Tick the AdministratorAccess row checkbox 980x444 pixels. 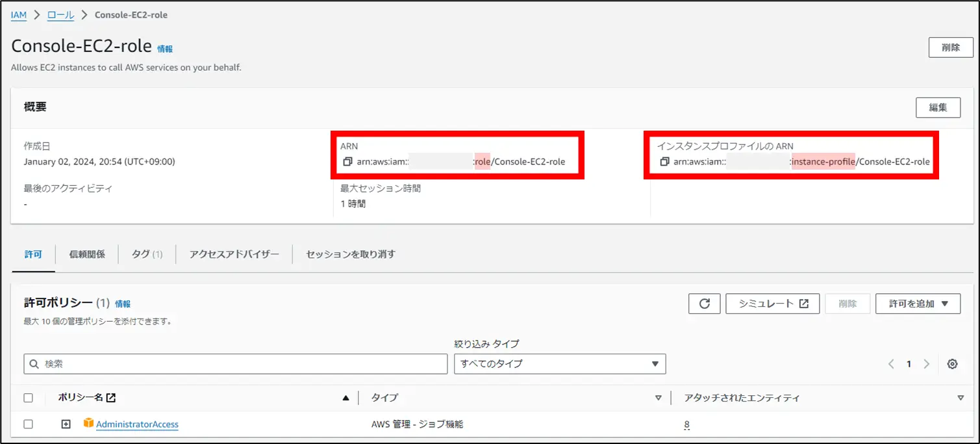click(28, 424)
